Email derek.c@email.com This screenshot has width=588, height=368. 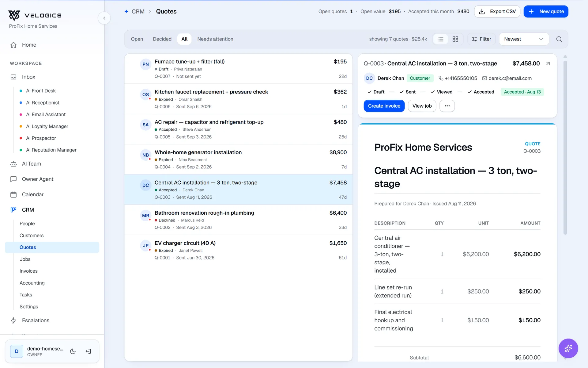click(x=507, y=78)
